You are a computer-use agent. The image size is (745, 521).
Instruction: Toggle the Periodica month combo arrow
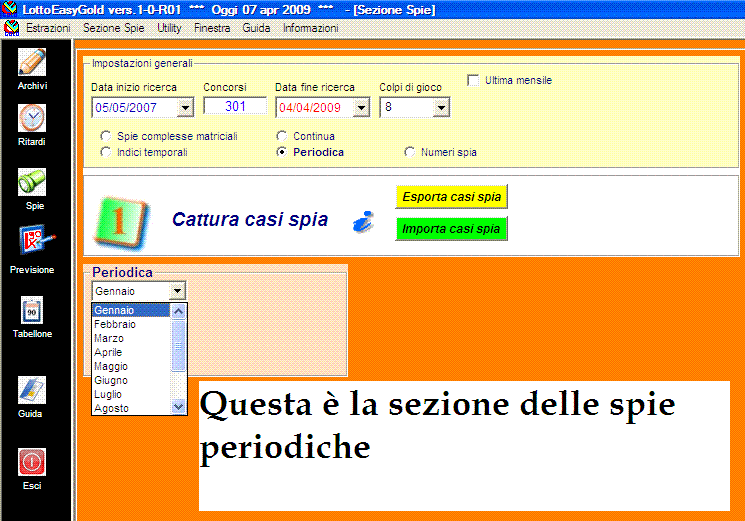pyautogui.click(x=177, y=291)
